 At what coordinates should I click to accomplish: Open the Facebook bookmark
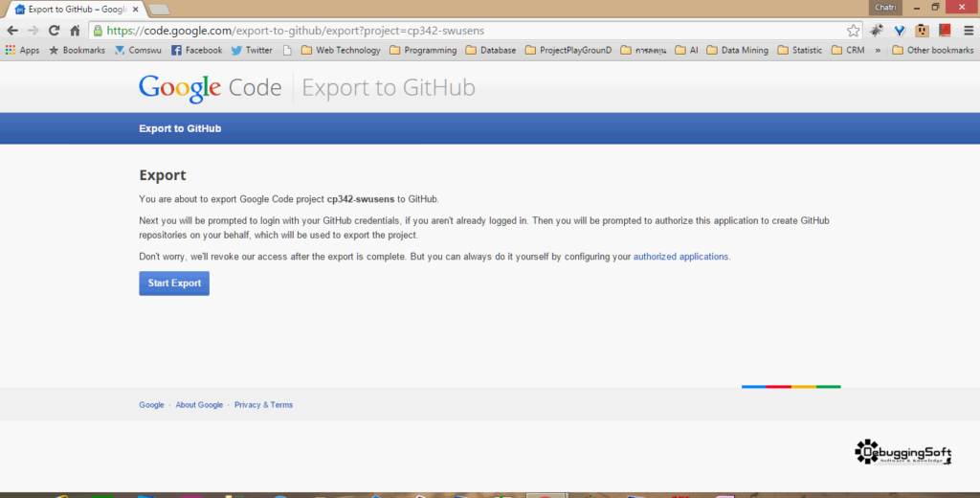pyautogui.click(x=196, y=50)
